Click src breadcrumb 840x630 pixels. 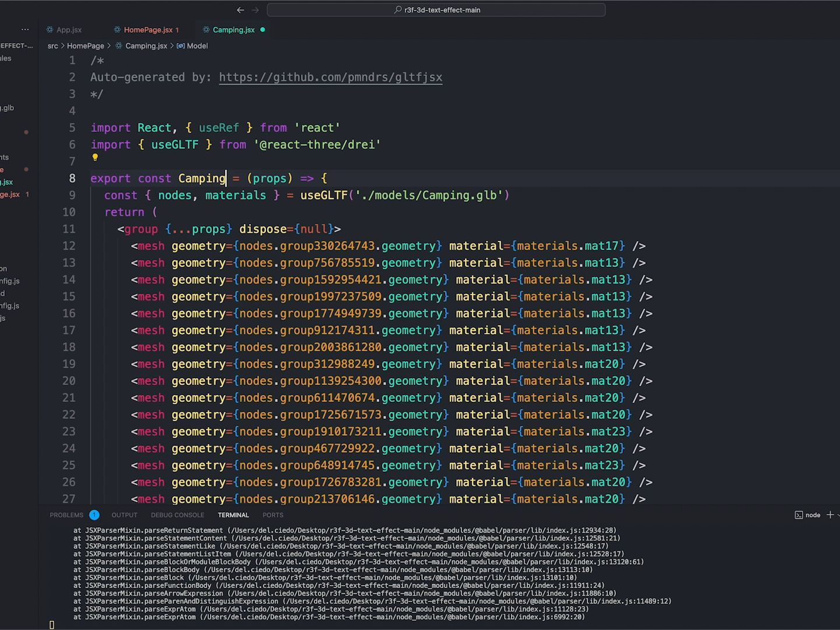click(52, 45)
